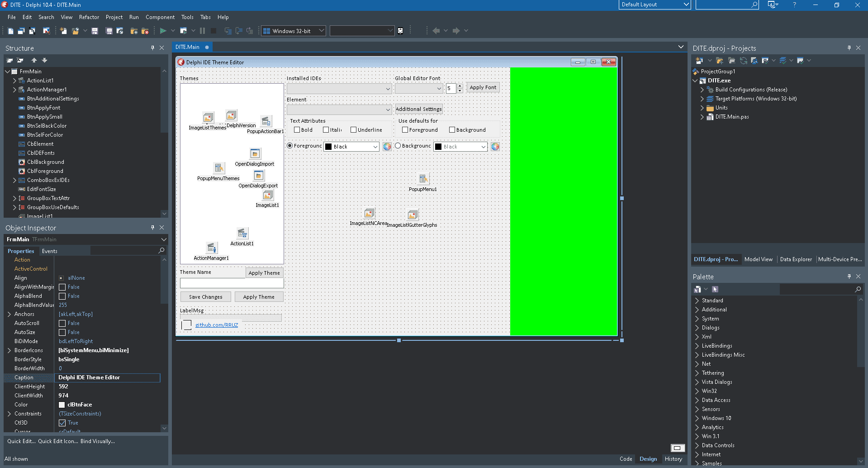This screenshot has height=468, width=868.
Task: Click the Apply Font button
Action: click(483, 87)
